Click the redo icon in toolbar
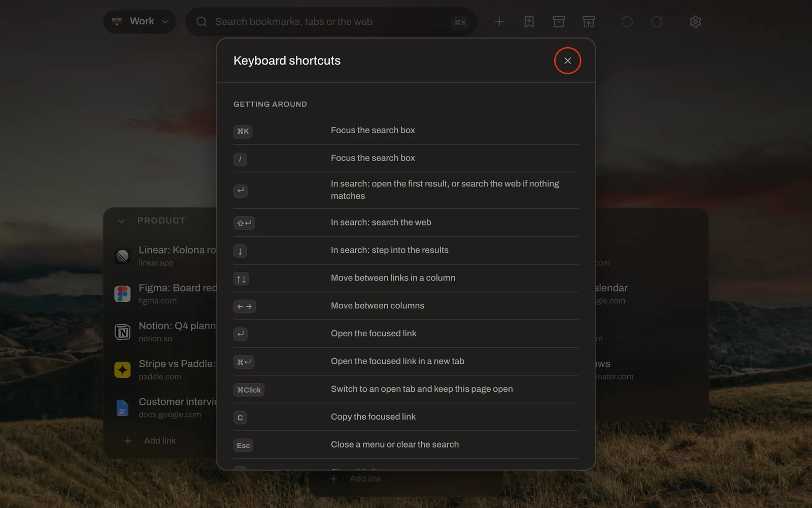 657,22
